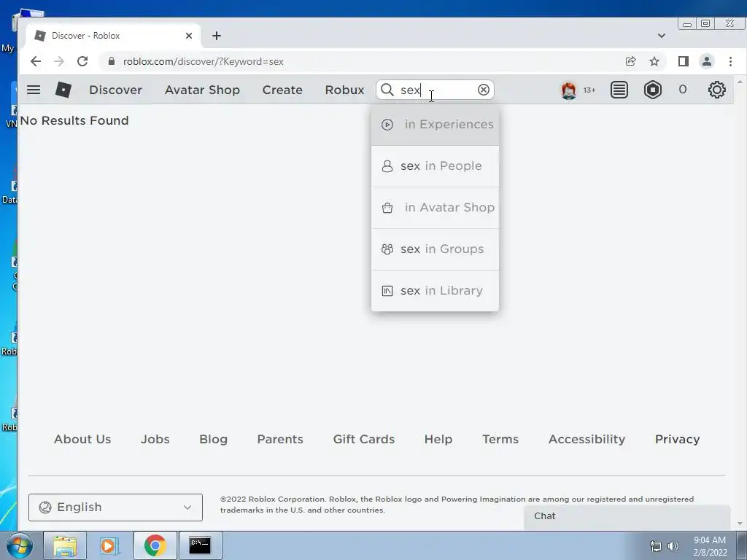Click the Roblox search input field

pyautogui.click(x=436, y=90)
